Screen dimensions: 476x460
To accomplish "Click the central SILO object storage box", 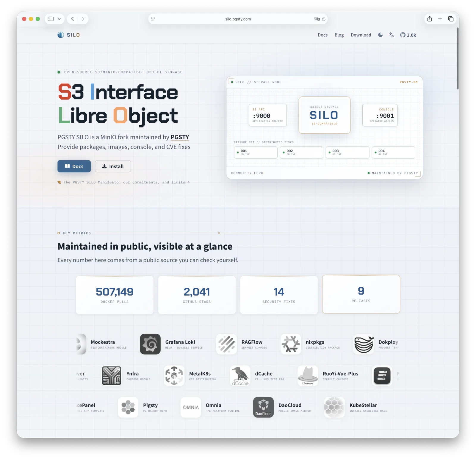I will (x=324, y=115).
